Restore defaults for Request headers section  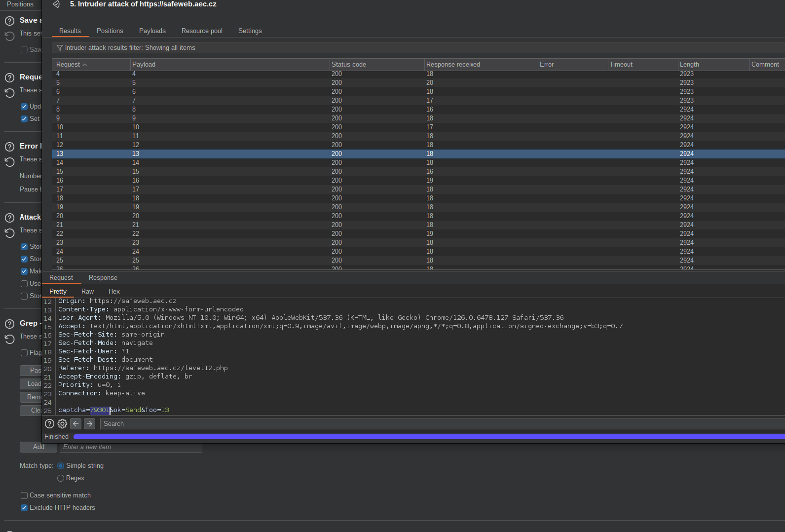pos(9,93)
